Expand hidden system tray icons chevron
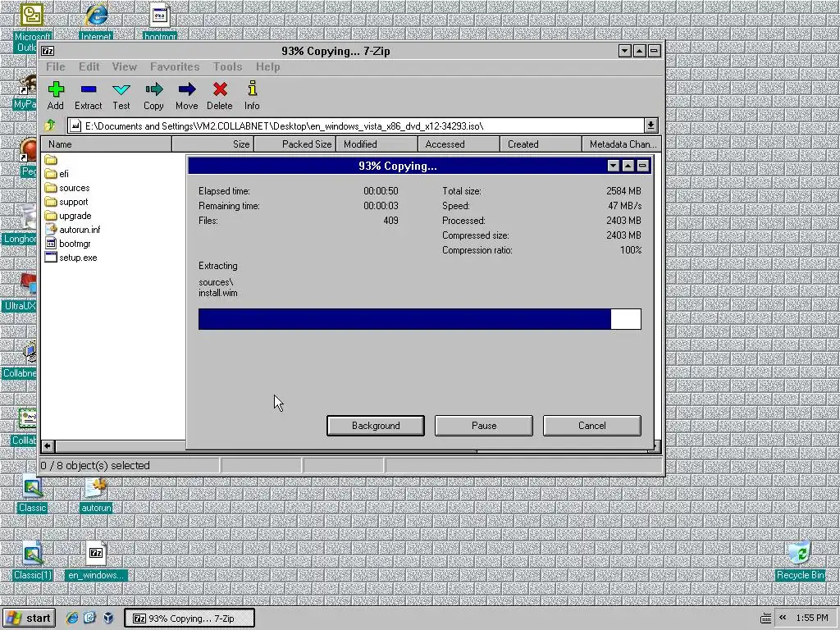The width and height of the screenshot is (840, 630). pos(783,618)
